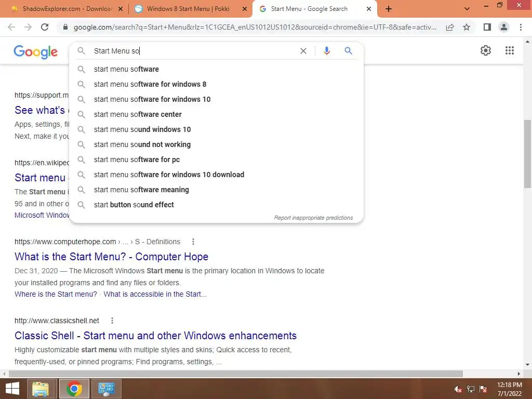The height and width of the screenshot is (399, 532).
Task: Open Action Center flag icon
Action: (483, 389)
